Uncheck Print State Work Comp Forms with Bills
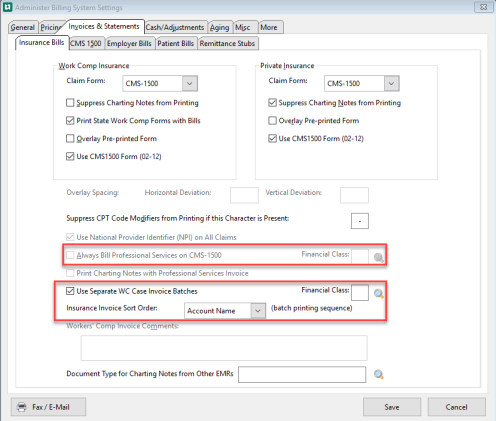 coord(70,121)
